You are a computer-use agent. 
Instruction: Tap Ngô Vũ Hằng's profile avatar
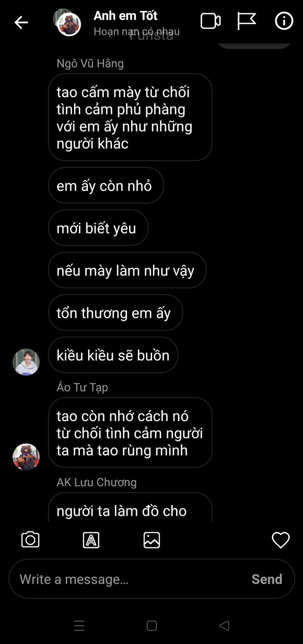[26, 362]
